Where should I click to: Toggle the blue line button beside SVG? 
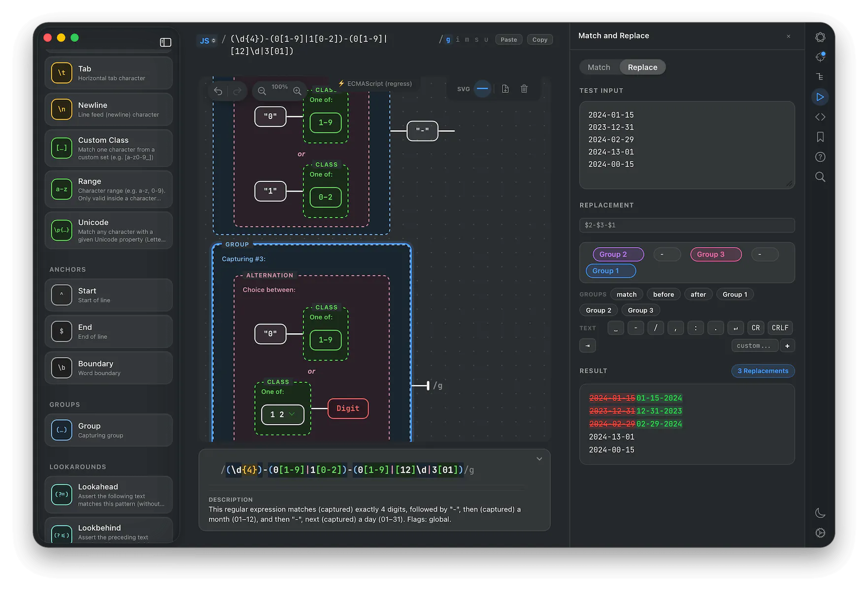coord(483,89)
